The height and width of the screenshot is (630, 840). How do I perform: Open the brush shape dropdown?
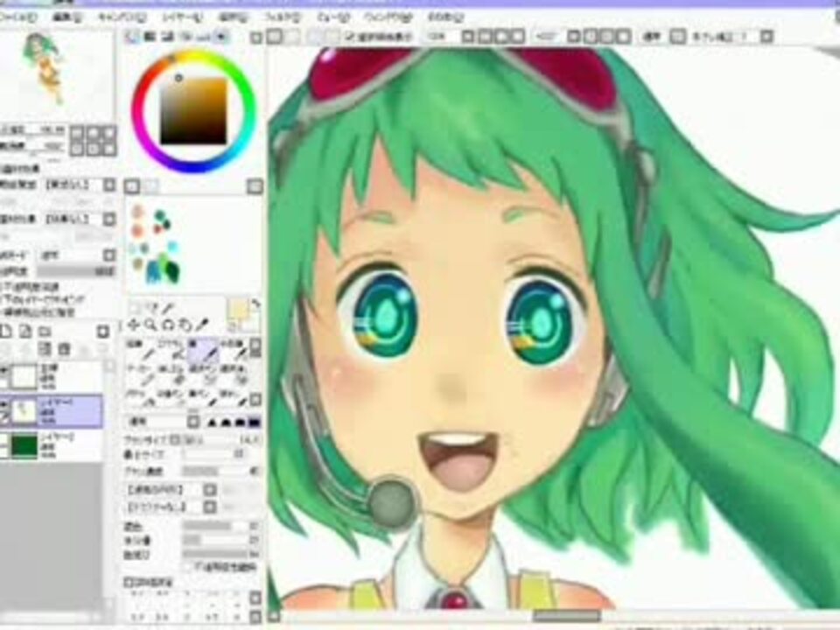coord(209,490)
